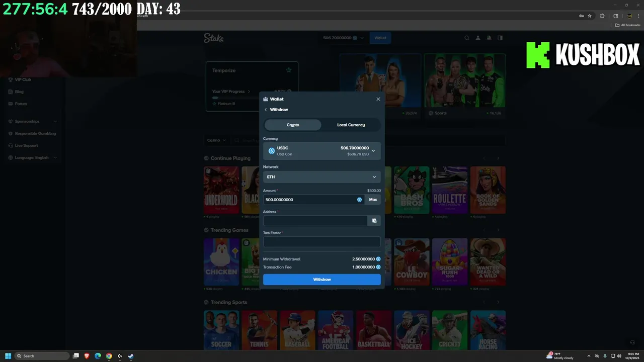
Task: Open the taskbar weather widget
Action: 560,356
